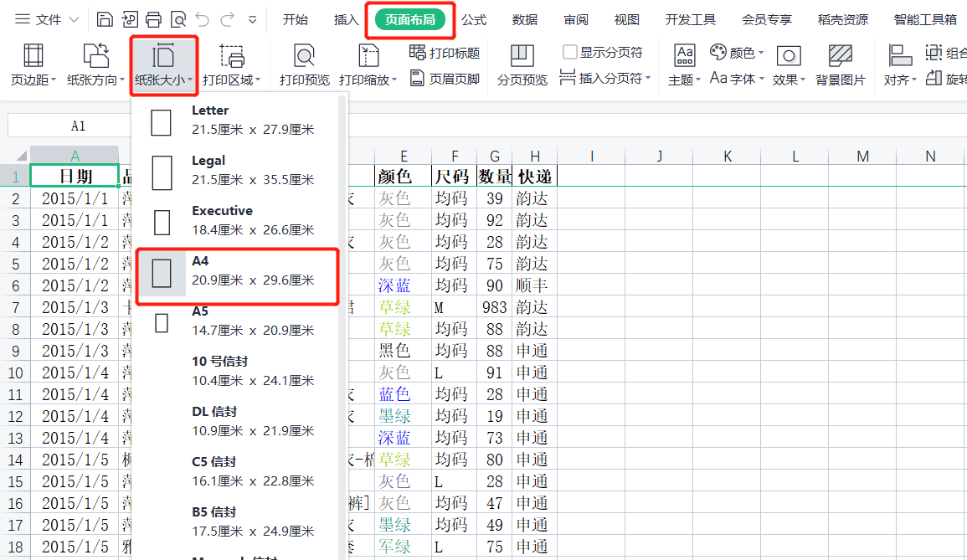
Task: Open Print Preview (打印预览)
Action: (305, 65)
